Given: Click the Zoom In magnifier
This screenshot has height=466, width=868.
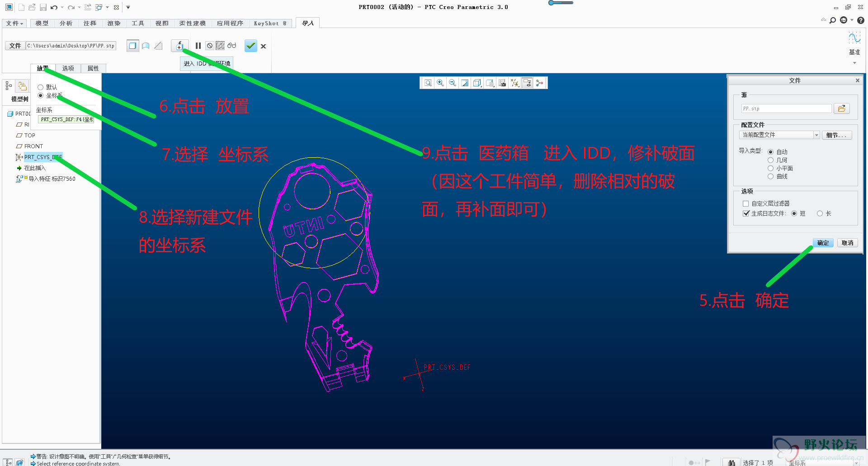Looking at the screenshot, I should pos(440,83).
